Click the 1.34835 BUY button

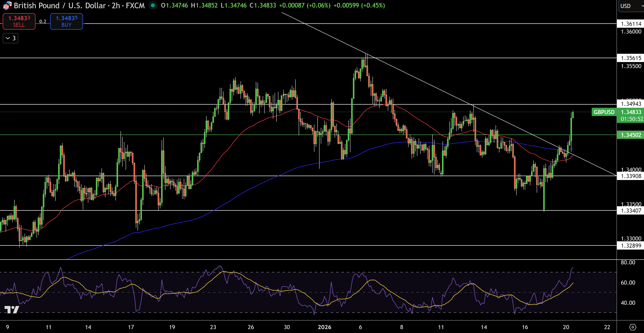tap(66, 21)
